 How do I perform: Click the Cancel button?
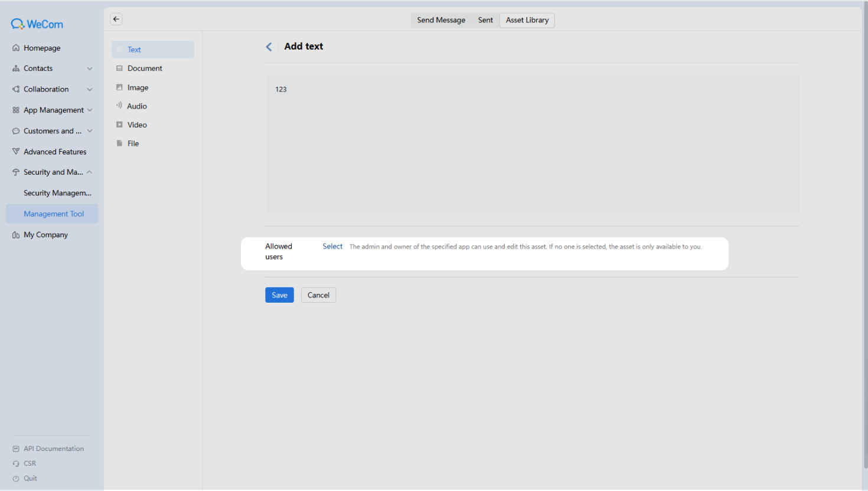[318, 295]
